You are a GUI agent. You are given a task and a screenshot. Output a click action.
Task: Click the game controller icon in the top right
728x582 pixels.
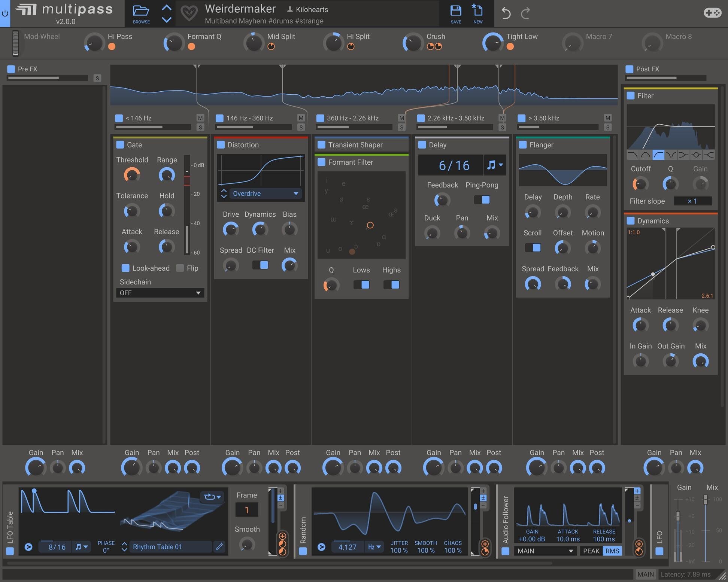[713, 12]
